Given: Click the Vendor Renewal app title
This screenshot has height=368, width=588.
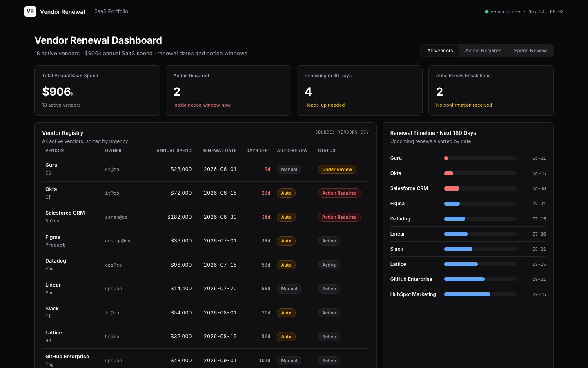Looking at the screenshot, I should [x=62, y=11].
